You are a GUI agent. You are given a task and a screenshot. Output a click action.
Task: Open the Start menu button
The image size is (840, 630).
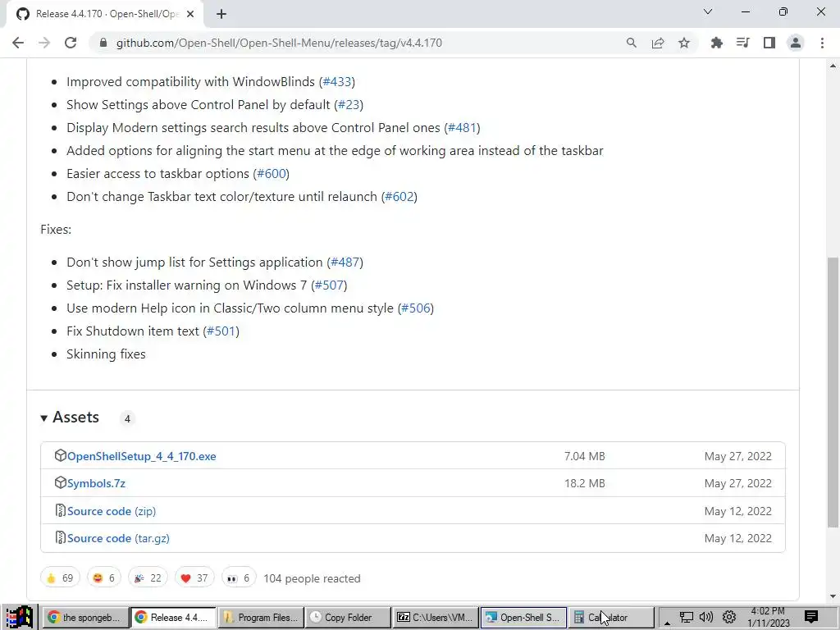(x=21, y=617)
